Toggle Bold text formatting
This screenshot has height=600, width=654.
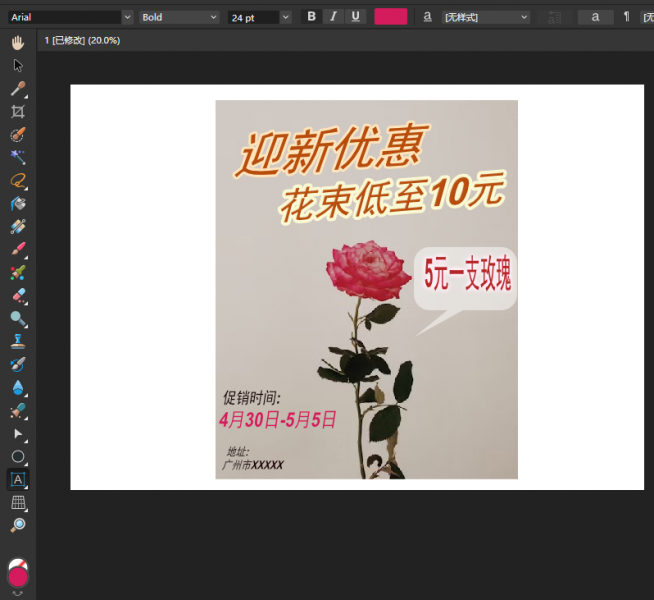[311, 17]
